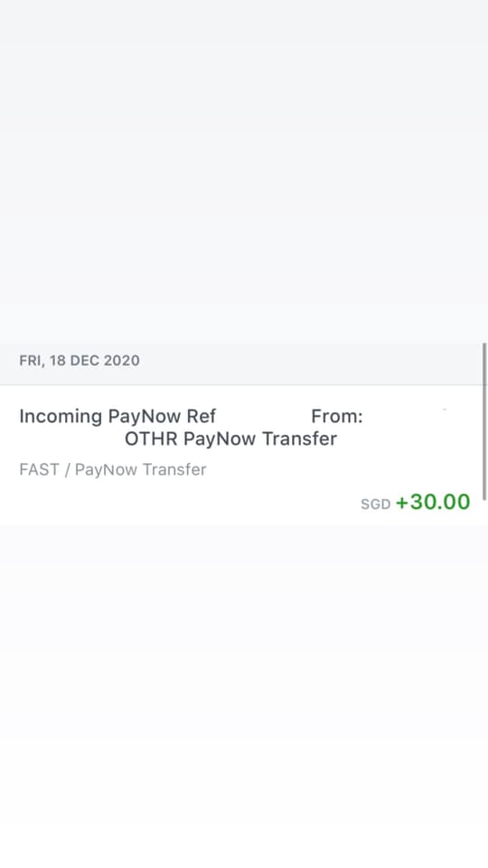Click the FAST / PayNow Transfer subtitle
Viewport: 488px width, 868px height.
pyautogui.click(x=113, y=469)
